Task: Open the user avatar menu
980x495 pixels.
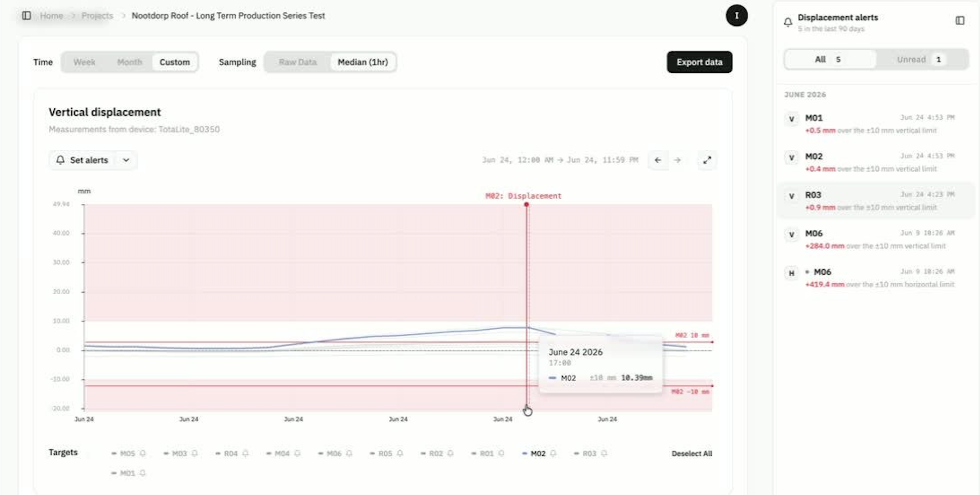Action: [x=736, y=16]
